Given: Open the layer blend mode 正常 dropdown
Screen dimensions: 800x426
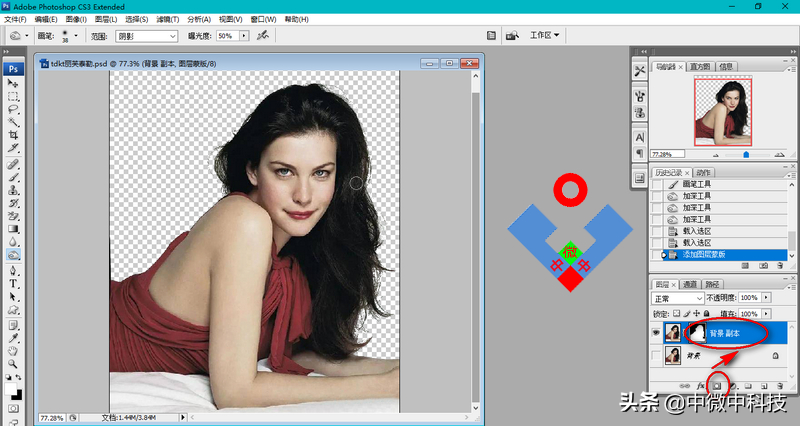Looking at the screenshot, I should point(677,298).
